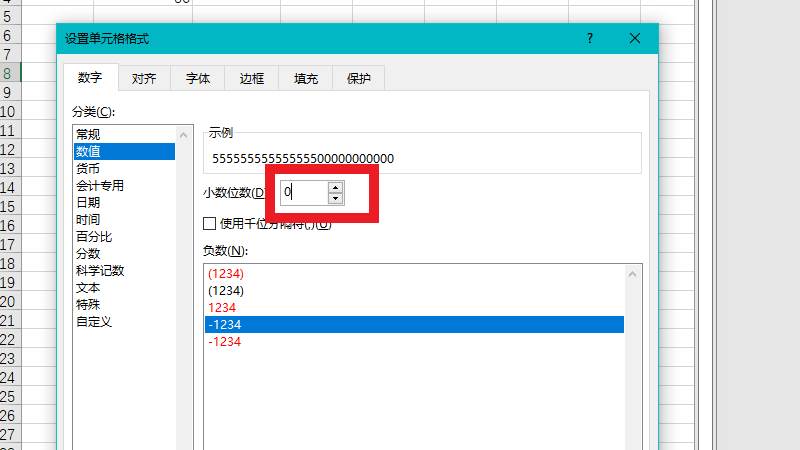This screenshot has width=800, height=450.
Task: Select row 8 header in spreadsheet
Action: click(7, 73)
